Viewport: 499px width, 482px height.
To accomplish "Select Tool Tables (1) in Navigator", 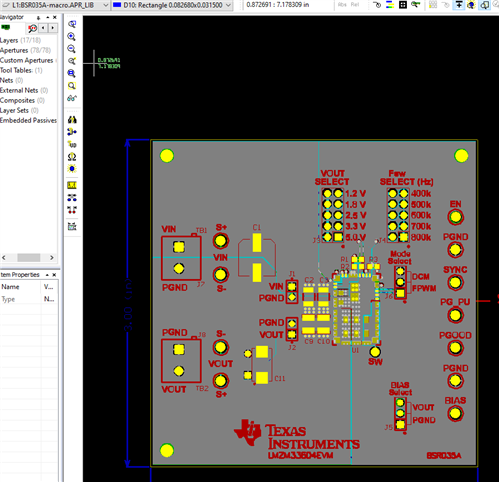I will point(21,70).
